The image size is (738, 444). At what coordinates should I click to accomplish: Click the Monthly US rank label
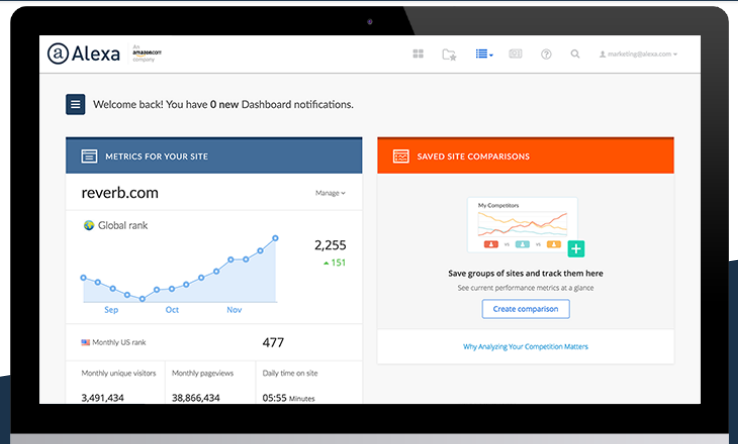(x=119, y=342)
